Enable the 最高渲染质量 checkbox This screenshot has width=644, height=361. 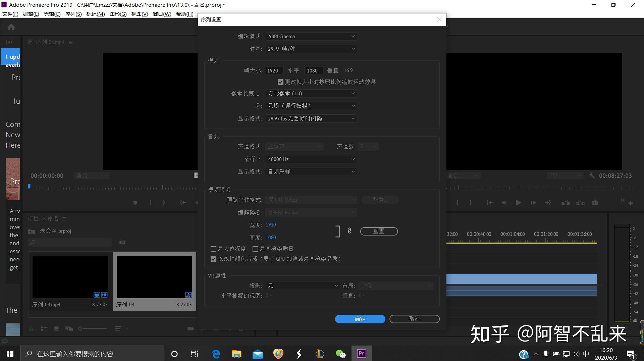255,249
